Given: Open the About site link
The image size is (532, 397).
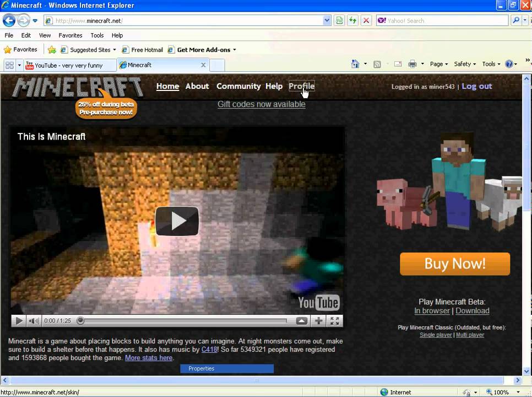Looking at the screenshot, I should tap(197, 86).
